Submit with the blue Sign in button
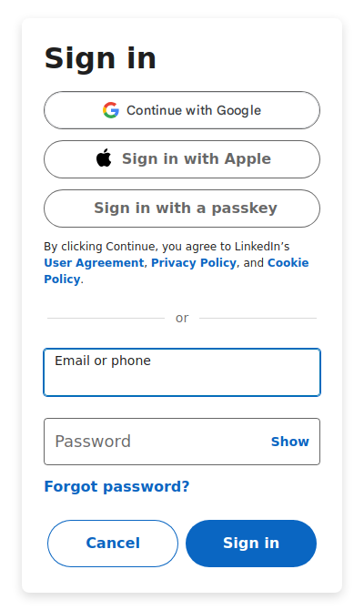 [251, 544]
